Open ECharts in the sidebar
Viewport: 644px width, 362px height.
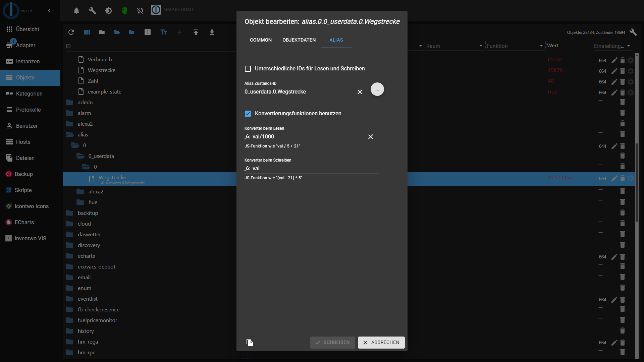point(30,222)
